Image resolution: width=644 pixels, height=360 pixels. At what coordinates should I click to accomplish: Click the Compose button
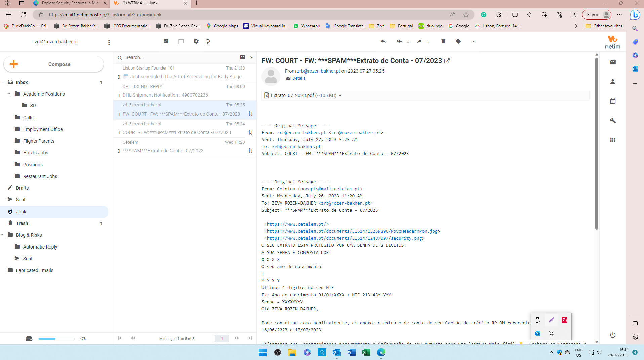[54, 64]
